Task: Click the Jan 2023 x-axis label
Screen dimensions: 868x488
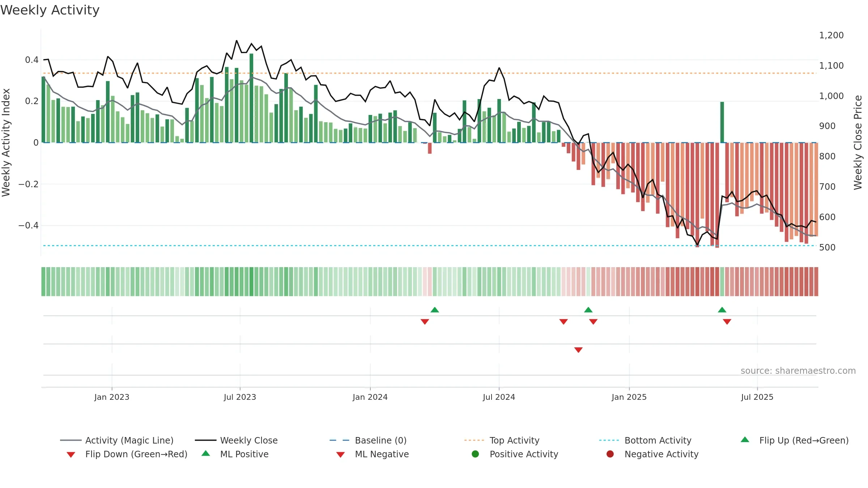Action: point(112,397)
